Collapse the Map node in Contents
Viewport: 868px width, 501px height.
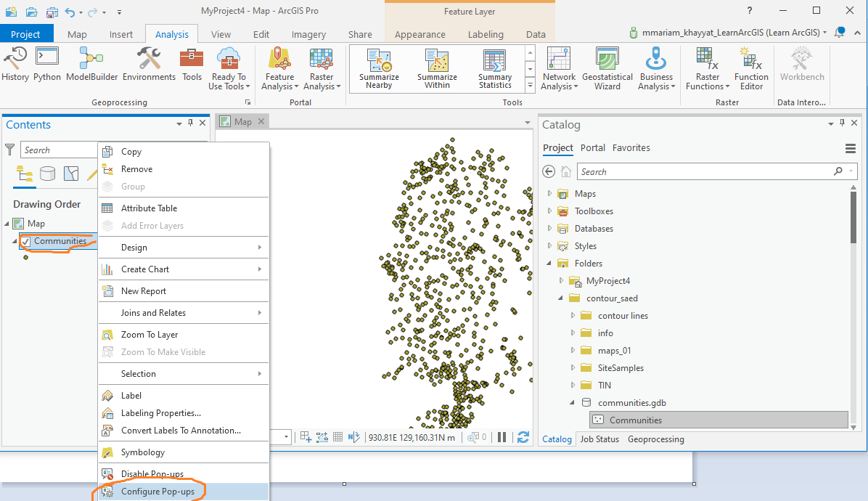(7, 224)
